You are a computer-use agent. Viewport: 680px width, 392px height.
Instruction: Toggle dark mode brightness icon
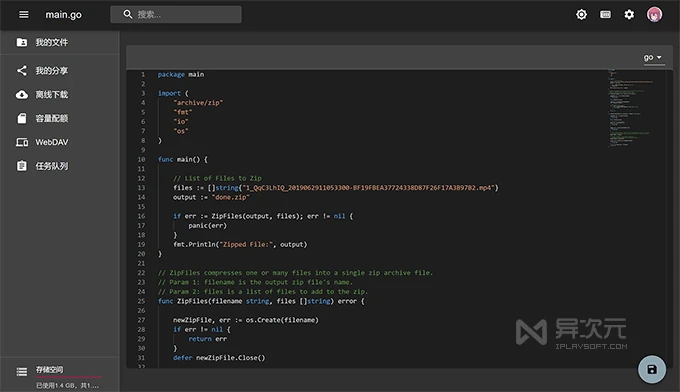coord(581,14)
